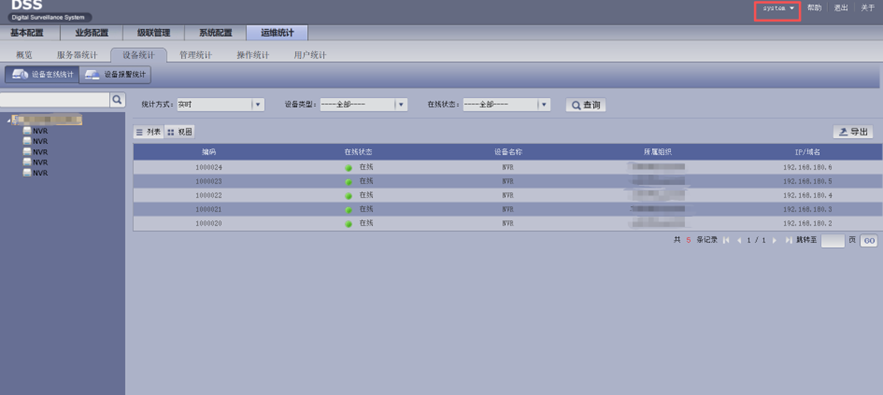Sort by the 所属组织 column header

click(658, 152)
